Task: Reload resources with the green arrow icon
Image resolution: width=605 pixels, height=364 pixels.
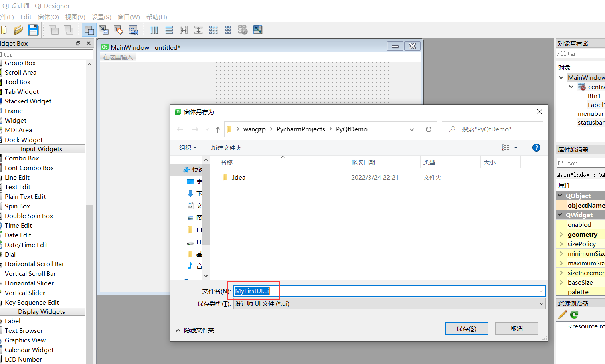Action: [x=575, y=315]
